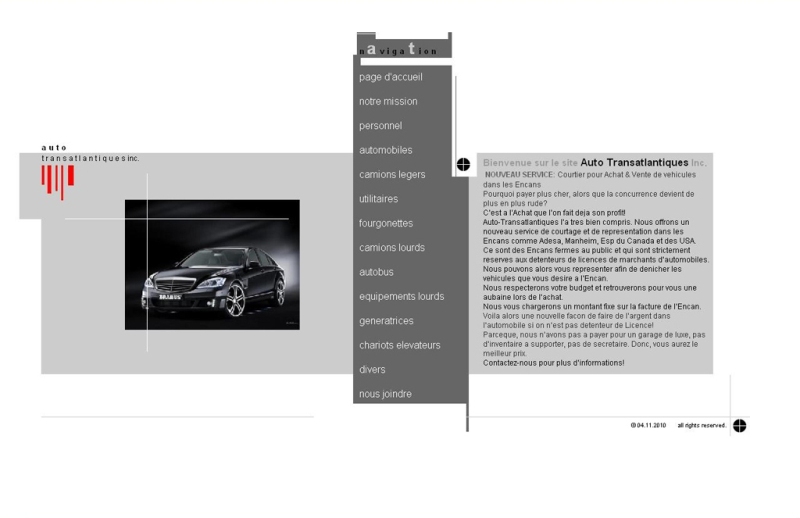Click the navigation header title
Image resolution: width=800 pixels, height=518 pixels.
[399, 49]
